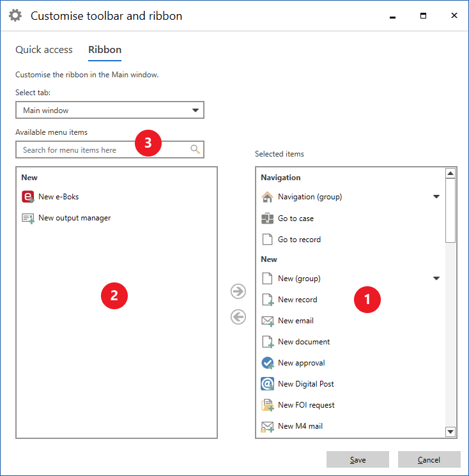Click the Go to case icon

click(x=268, y=219)
